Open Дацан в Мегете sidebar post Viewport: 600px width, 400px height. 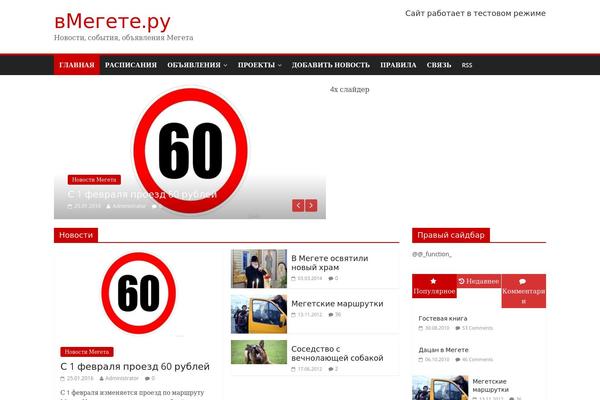click(443, 349)
